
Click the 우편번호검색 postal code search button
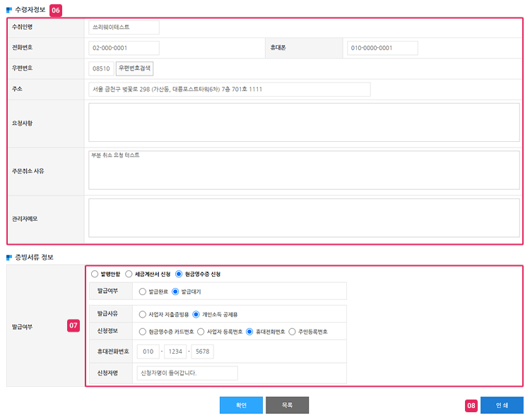click(x=134, y=68)
